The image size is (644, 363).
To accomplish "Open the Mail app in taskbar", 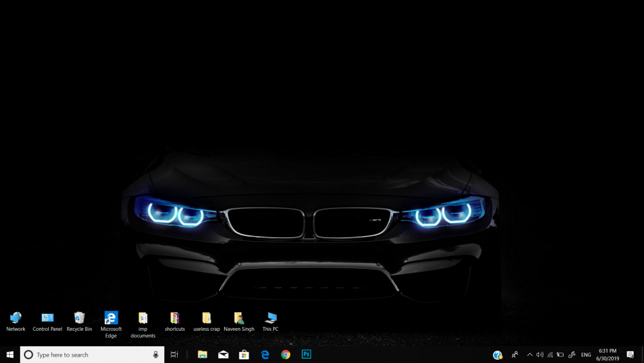I will [223, 355].
